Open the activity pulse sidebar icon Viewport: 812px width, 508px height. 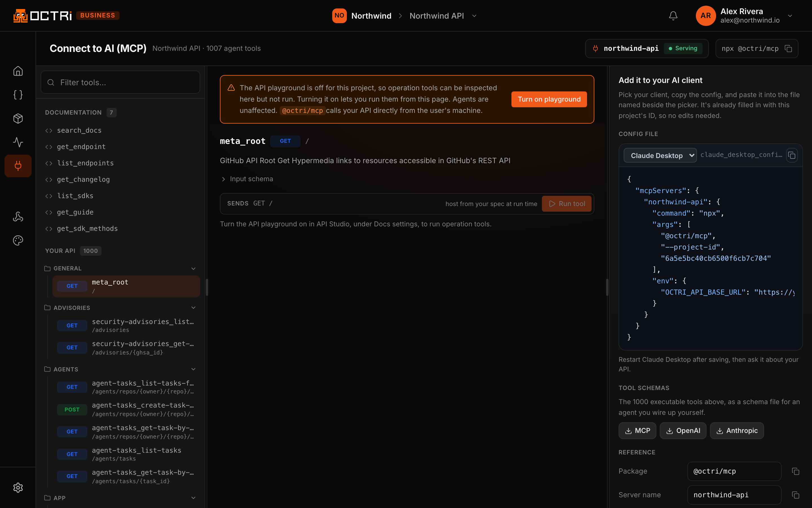tap(18, 142)
